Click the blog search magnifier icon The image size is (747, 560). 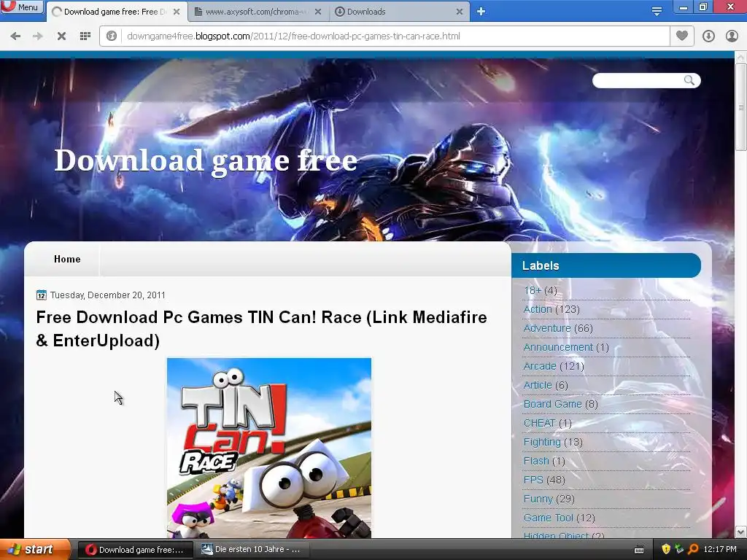[689, 80]
